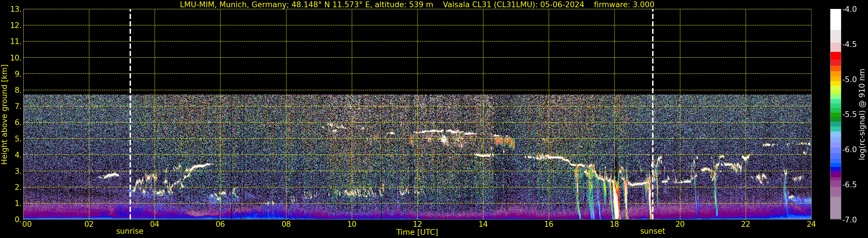The height and width of the screenshot is (238, 868).
Task: Click the white top segment of the colorbar
Action: [835, 20]
